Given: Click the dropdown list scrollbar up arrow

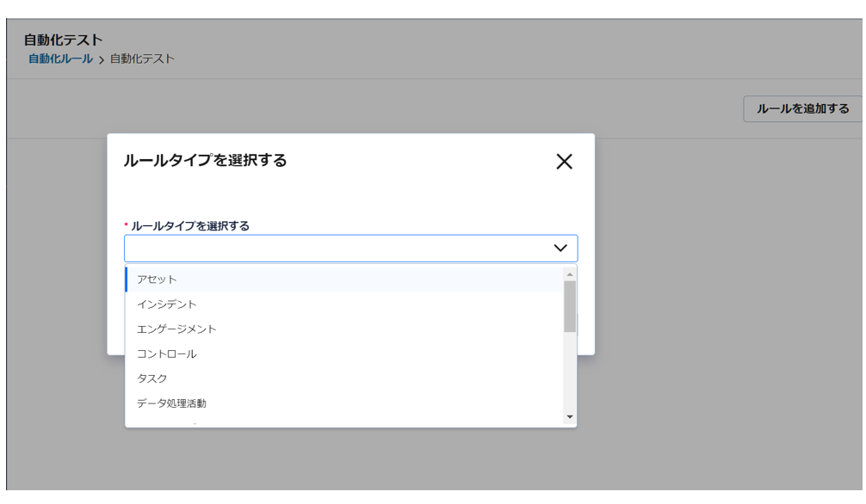Looking at the screenshot, I should tap(570, 274).
